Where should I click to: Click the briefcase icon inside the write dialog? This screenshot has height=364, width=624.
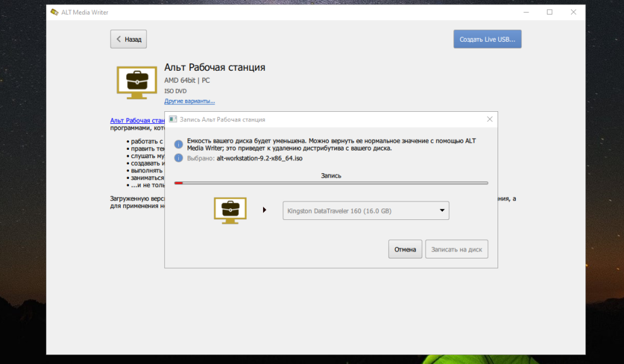point(230,209)
